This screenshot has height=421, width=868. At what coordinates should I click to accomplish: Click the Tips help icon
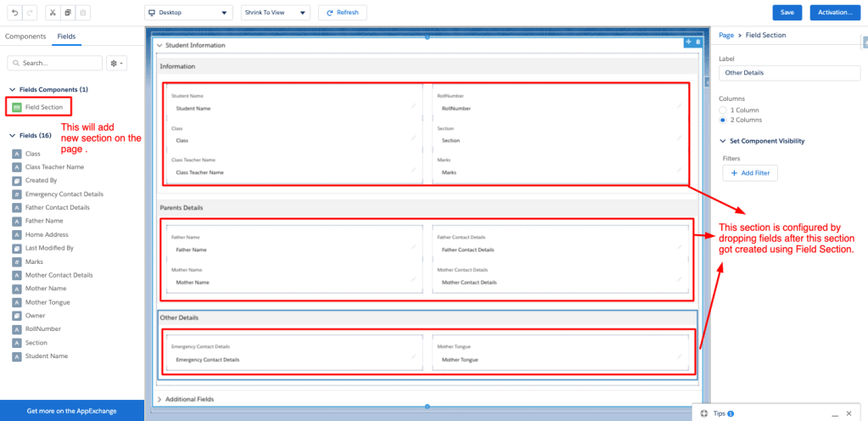pyautogui.click(x=703, y=413)
